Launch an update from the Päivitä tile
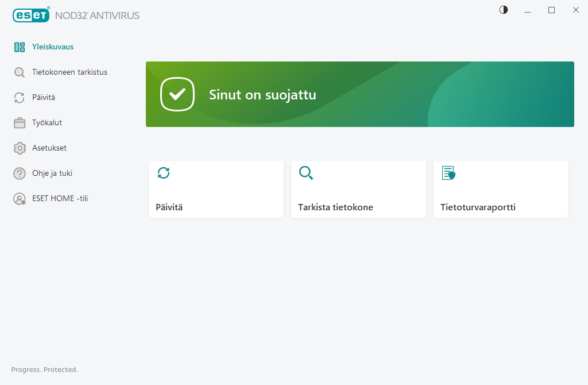The width and height of the screenshot is (588, 385). (x=216, y=189)
